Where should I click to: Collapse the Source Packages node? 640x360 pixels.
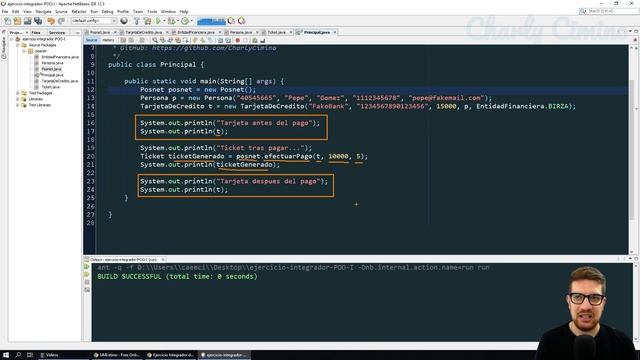[18, 45]
